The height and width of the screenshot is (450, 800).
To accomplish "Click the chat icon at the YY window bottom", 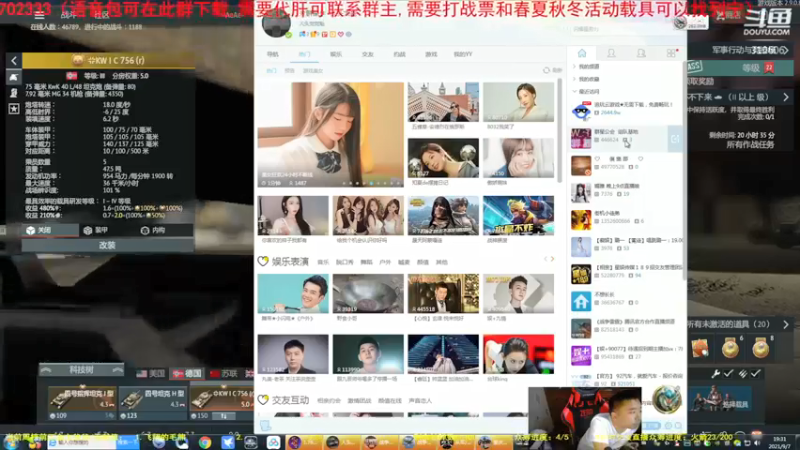I will tap(265, 425).
